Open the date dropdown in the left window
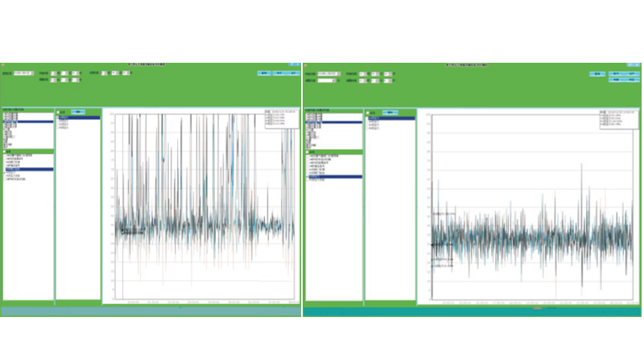Screen dimensions: 644x362 pyautogui.click(x=31, y=73)
